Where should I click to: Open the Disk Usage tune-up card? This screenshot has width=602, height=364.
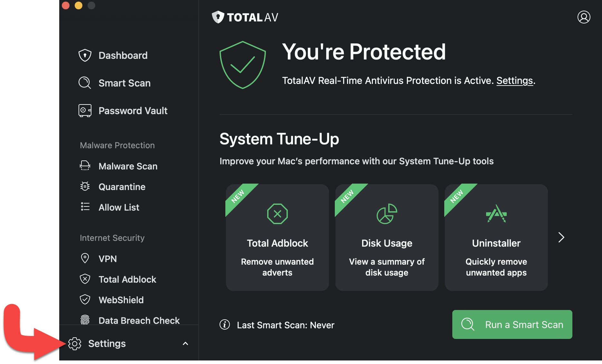tap(387, 238)
